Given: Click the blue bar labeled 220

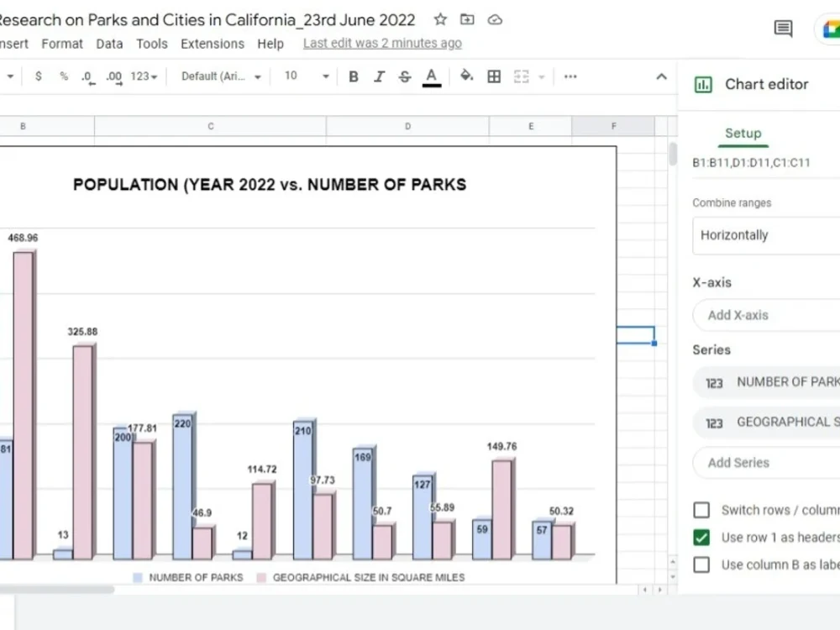Looking at the screenshot, I should (182, 487).
